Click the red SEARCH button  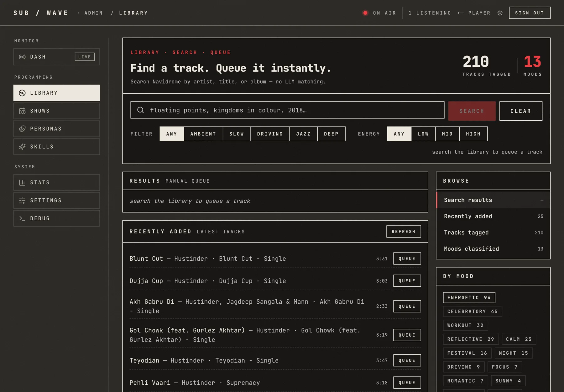click(472, 111)
